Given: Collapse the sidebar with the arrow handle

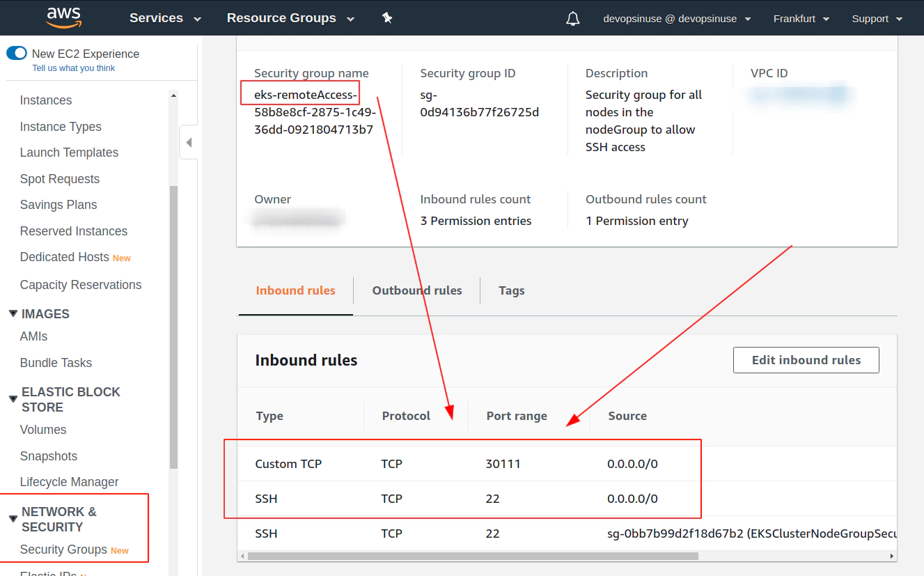Looking at the screenshot, I should (x=189, y=143).
